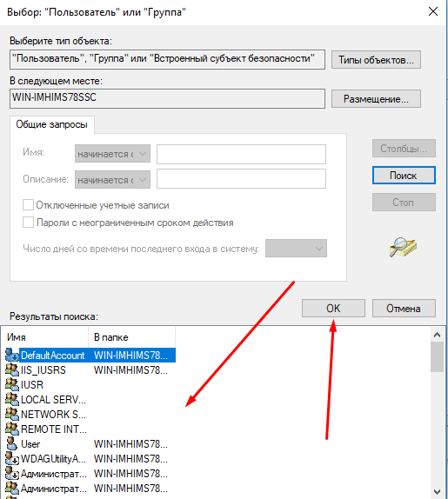Select the WDAGUtilityAccount icon

(x=12, y=458)
